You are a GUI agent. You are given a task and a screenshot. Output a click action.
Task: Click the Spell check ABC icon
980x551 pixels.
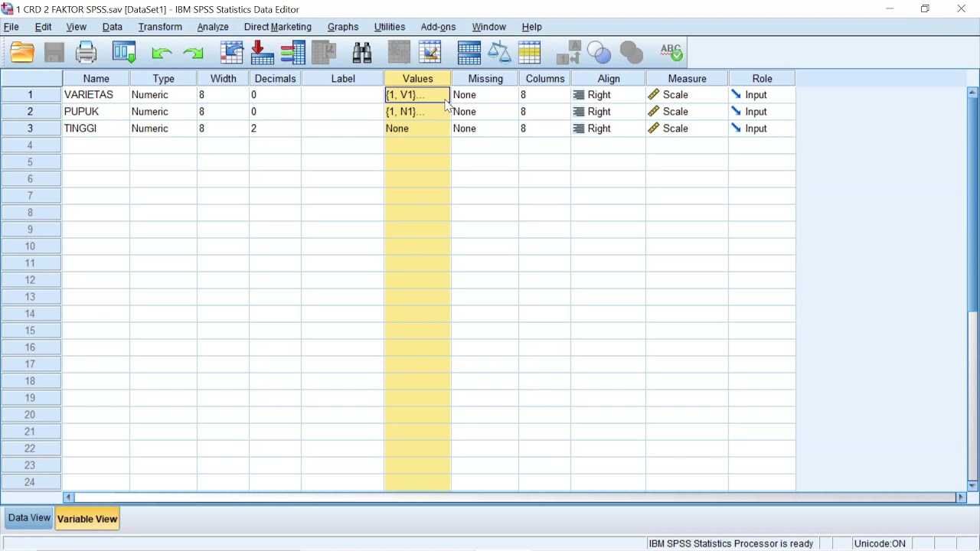[x=671, y=53]
